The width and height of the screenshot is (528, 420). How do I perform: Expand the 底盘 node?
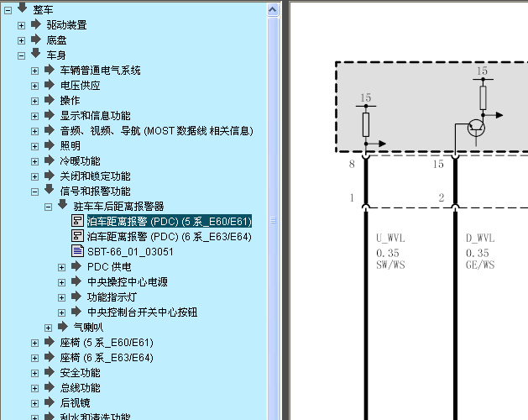pyautogui.click(x=21, y=41)
